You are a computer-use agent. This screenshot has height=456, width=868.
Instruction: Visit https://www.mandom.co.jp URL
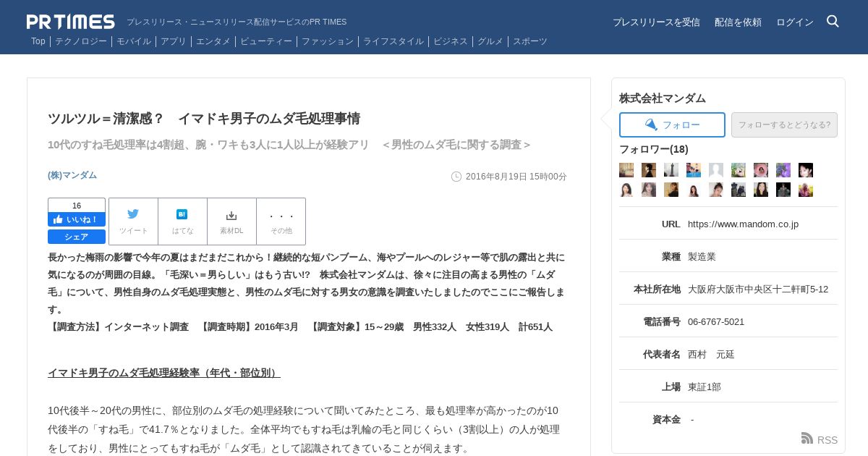pos(743,224)
